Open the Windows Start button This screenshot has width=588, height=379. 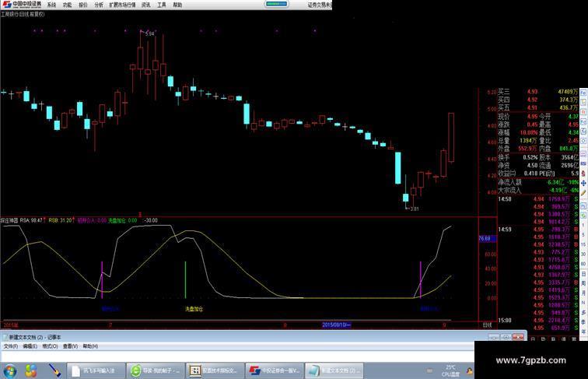coord(9,370)
